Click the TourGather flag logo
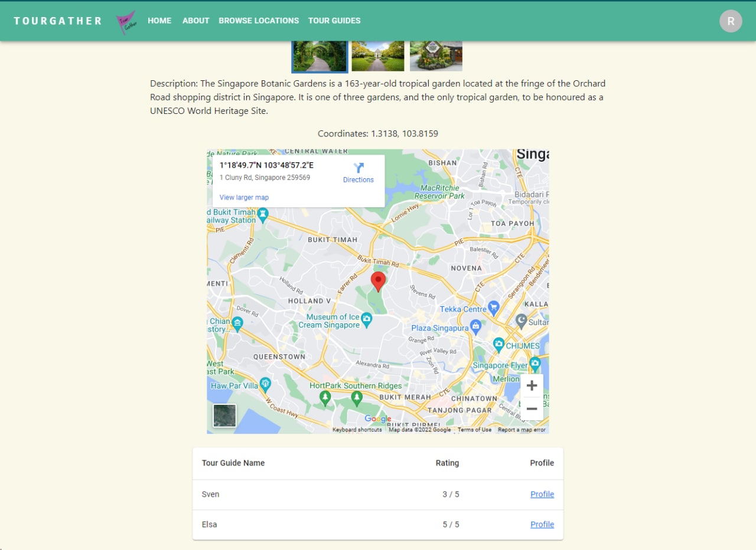756x550 pixels. (125, 22)
